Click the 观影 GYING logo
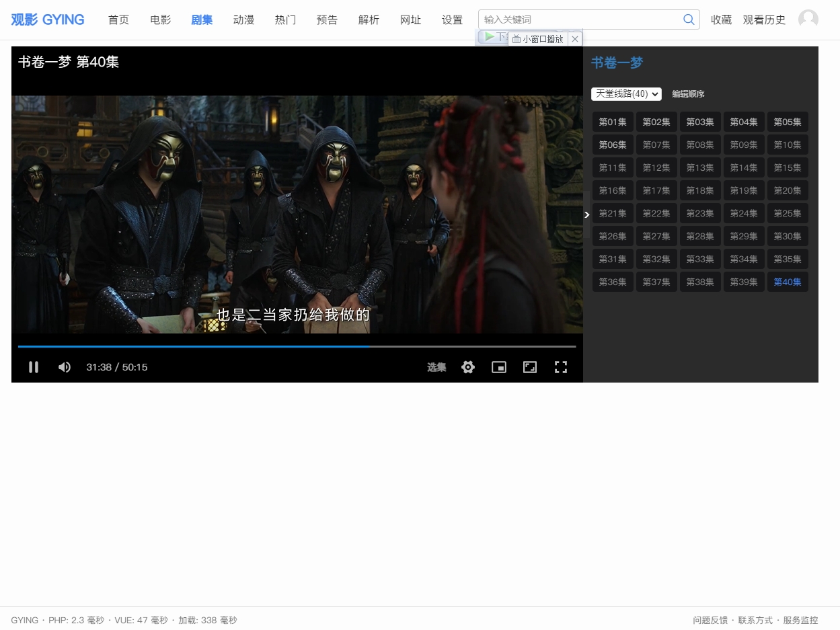The height and width of the screenshot is (630, 840). [47, 19]
